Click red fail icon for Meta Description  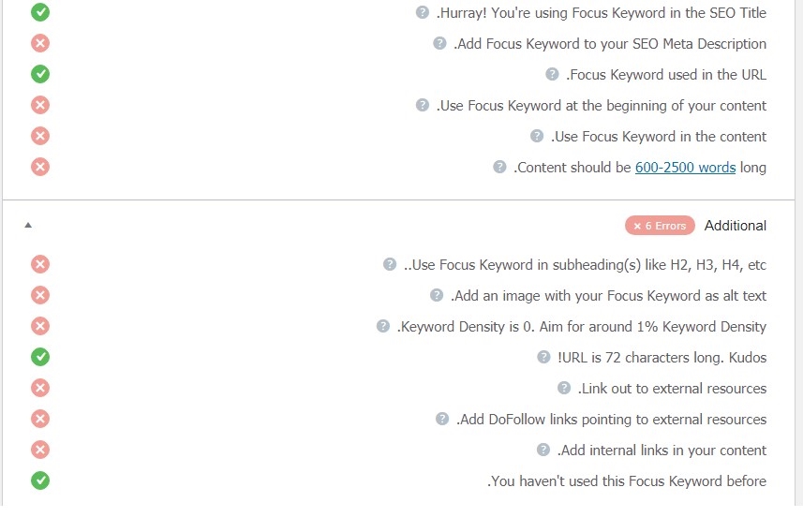click(40, 44)
